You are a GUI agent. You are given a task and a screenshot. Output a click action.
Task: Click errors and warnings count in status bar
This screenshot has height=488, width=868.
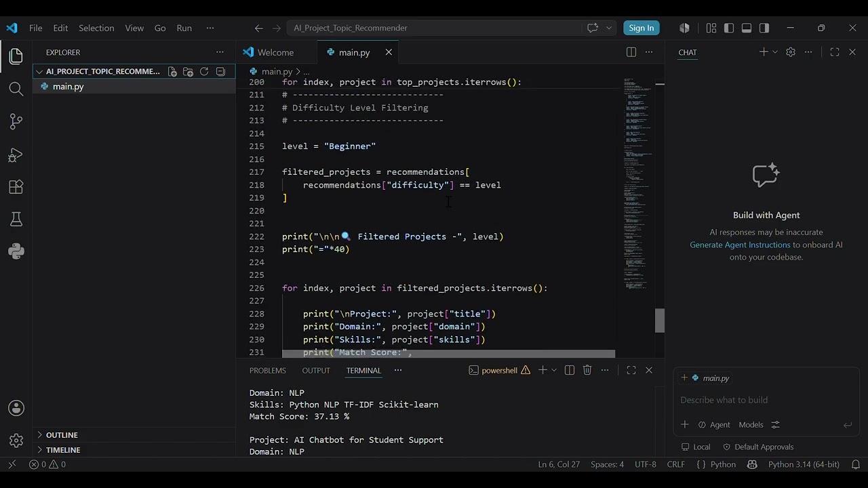click(47, 464)
